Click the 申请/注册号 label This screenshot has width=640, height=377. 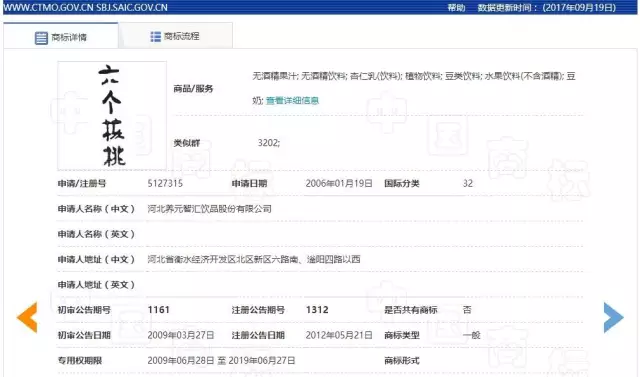tap(82, 183)
